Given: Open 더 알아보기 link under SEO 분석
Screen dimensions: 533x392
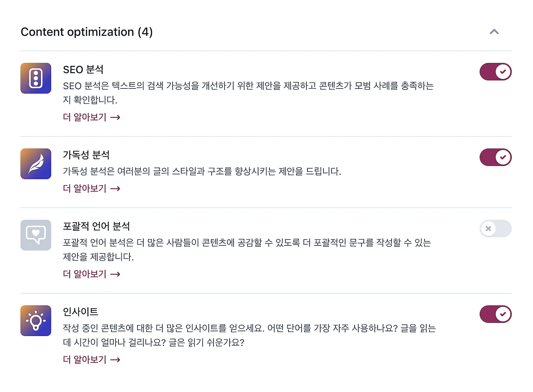Looking at the screenshot, I should [91, 117].
